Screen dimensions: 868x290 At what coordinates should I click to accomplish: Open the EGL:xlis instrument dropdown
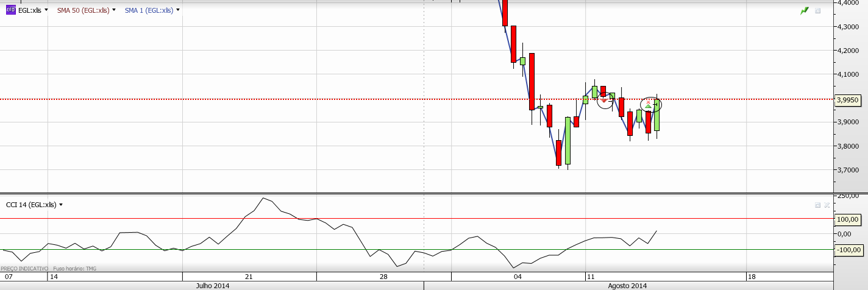[x=46, y=10]
